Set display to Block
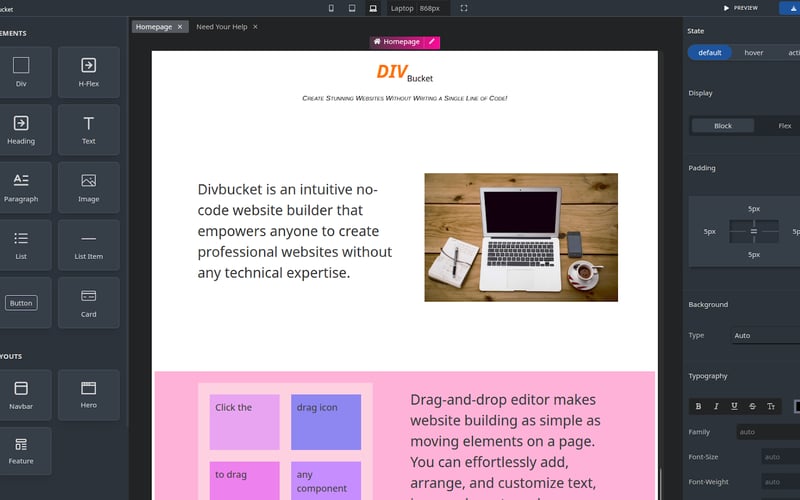The image size is (800, 500). coord(722,126)
